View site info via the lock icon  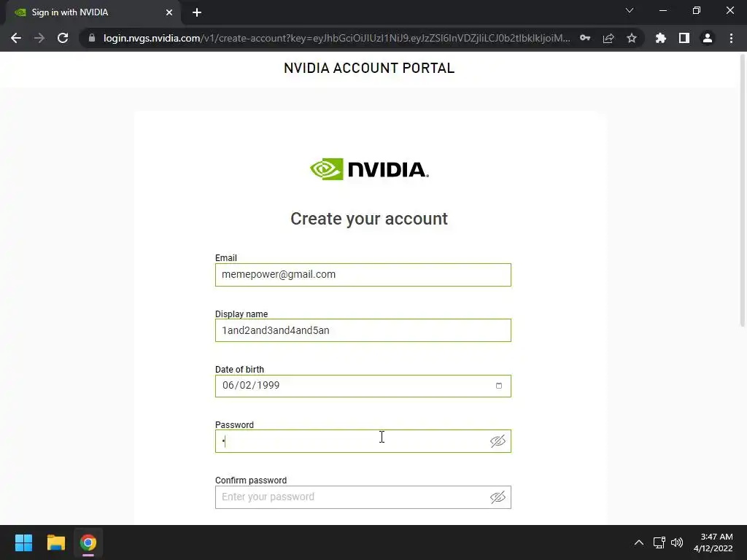coord(92,38)
